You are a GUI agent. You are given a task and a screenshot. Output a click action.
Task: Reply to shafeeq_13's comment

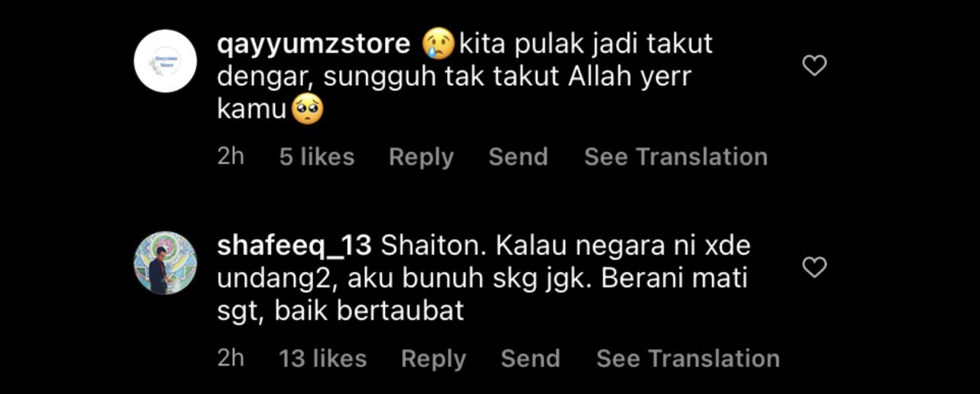433,359
